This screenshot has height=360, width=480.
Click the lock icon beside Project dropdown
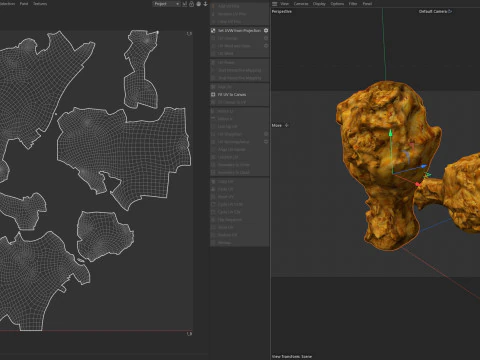pos(191,4)
